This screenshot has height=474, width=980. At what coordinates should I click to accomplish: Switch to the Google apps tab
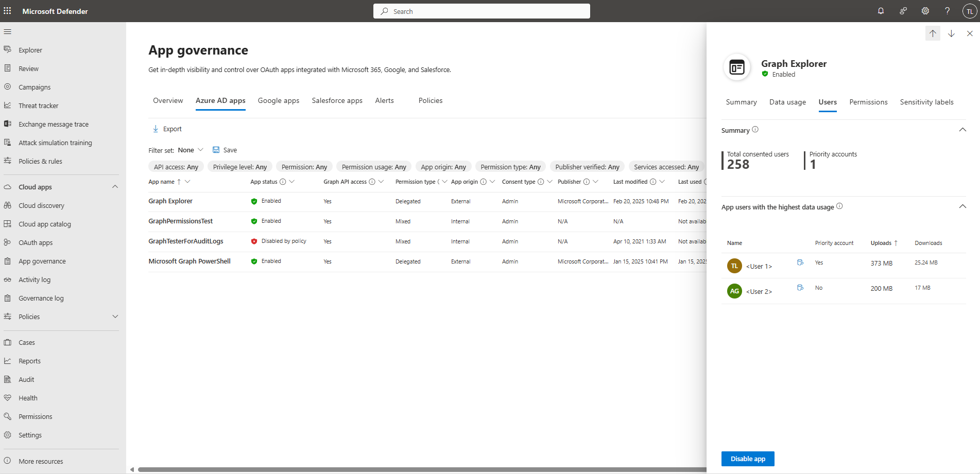278,100
